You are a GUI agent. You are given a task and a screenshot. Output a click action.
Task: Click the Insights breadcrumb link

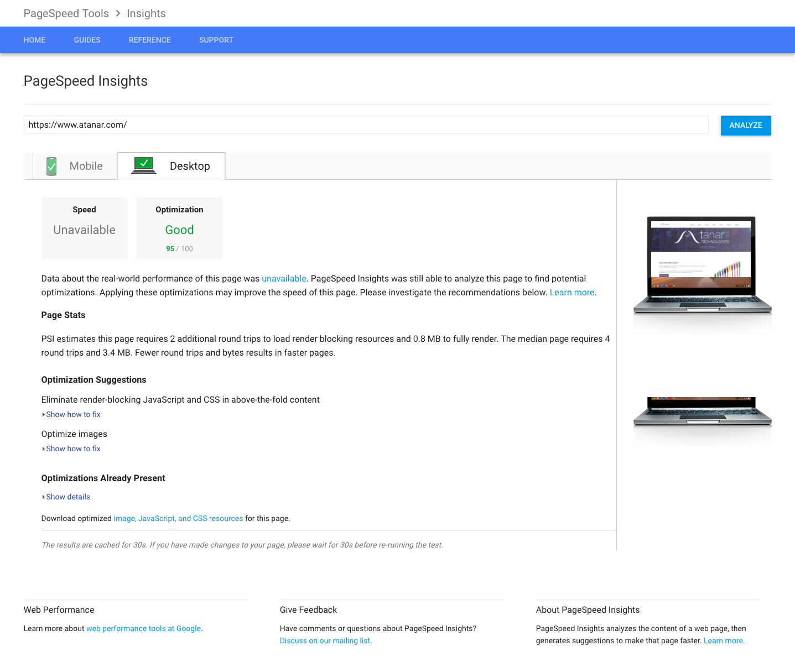coord(146,13)
